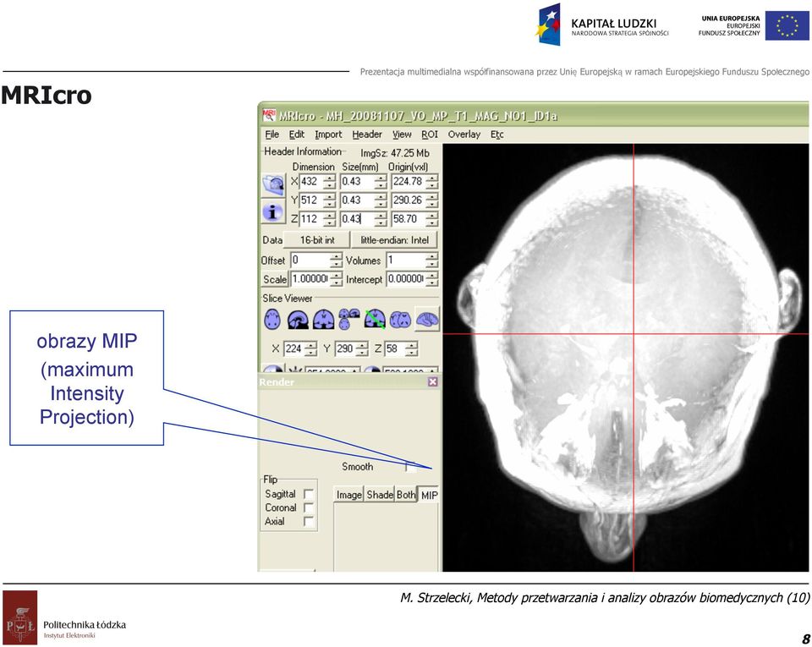Click the slice viewer Y field showing 290

click(345, 348)
